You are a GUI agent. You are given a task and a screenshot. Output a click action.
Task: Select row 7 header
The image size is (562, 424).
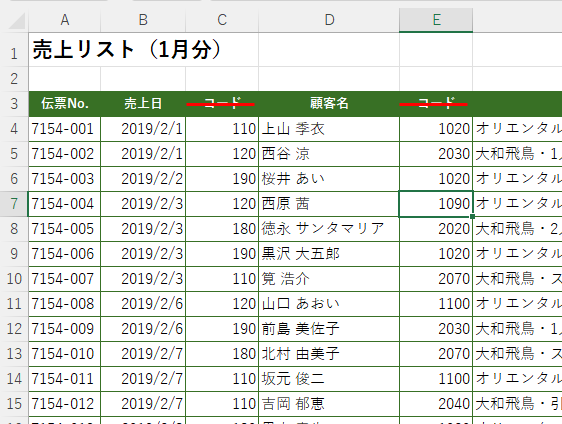[14, 204]
